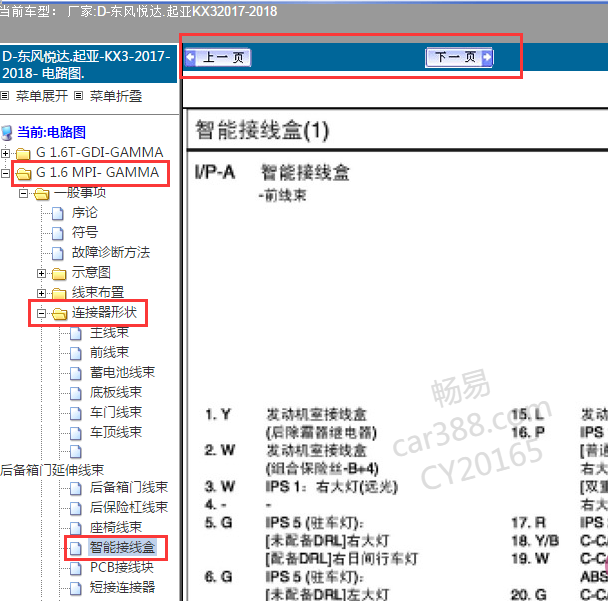Screen dimensions: 608x601
Task: Click the 一般事项 open folder icon
Action: click(x=41, y=193)
